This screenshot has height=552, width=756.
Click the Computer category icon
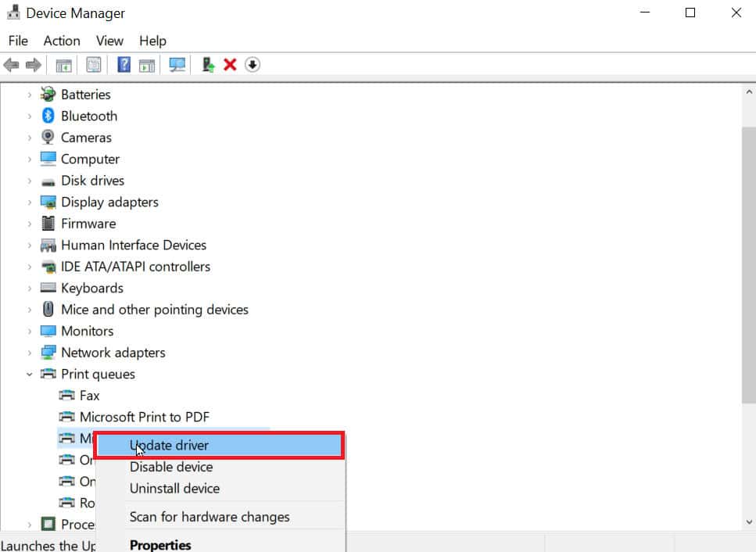pos(48,159)
